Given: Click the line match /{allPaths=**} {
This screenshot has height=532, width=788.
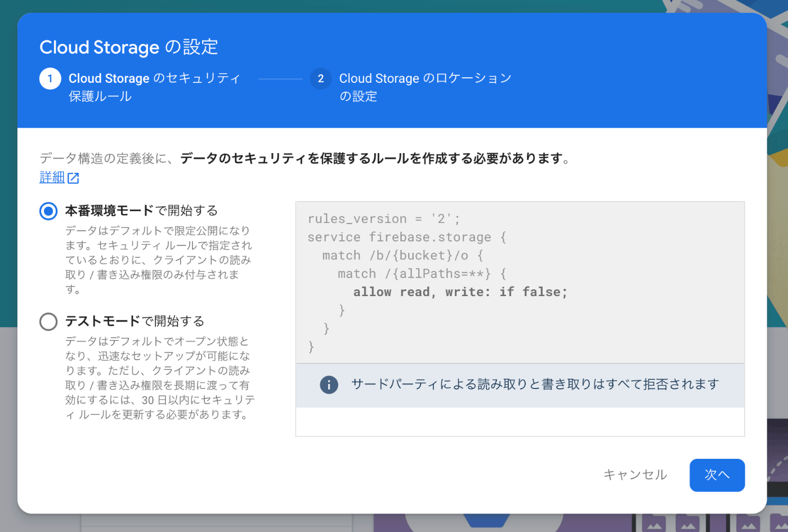Looking at the screenshot, I should click(422, 274).
